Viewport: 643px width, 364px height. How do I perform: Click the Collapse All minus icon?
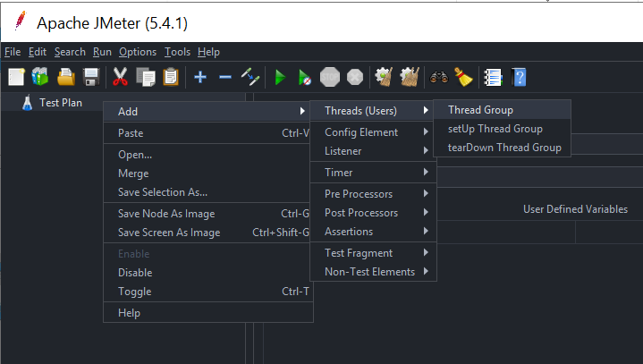click(x=225, y=77)
